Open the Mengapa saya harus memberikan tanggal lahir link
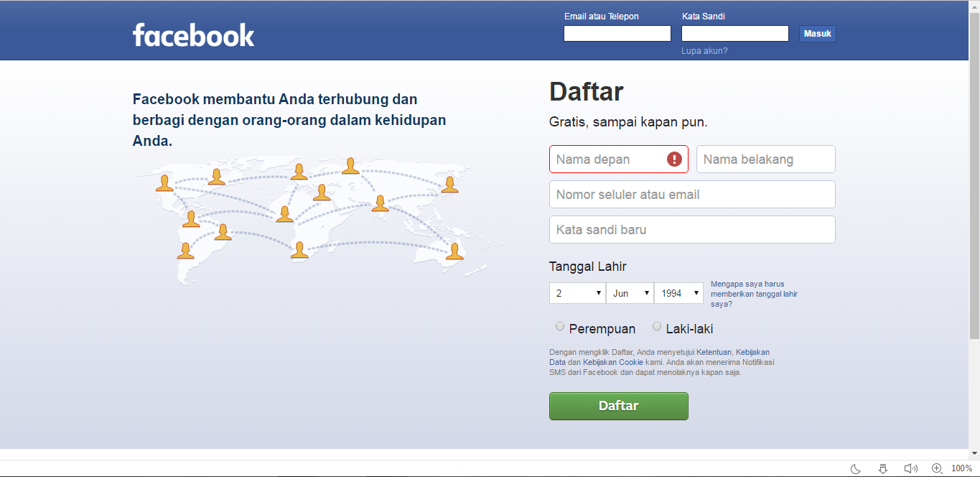 click(754, 294)
